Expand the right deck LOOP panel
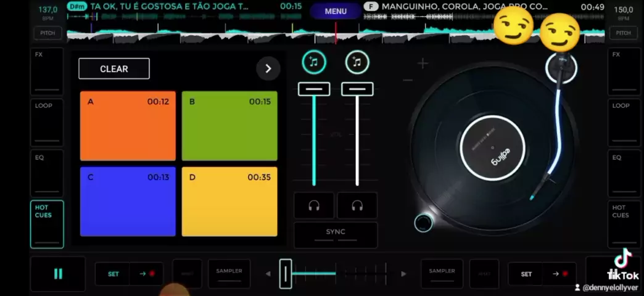Screen dimensions: 644x296 [624, 122]
